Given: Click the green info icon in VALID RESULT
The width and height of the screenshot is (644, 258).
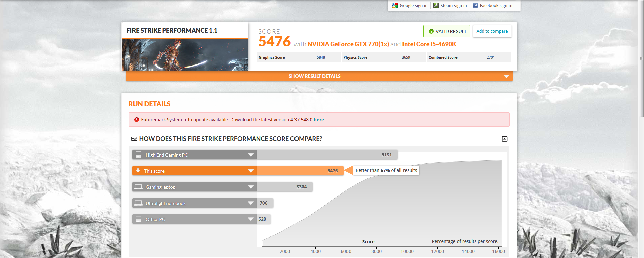Looking at the screenshot, I should click(x=431, y=31).
